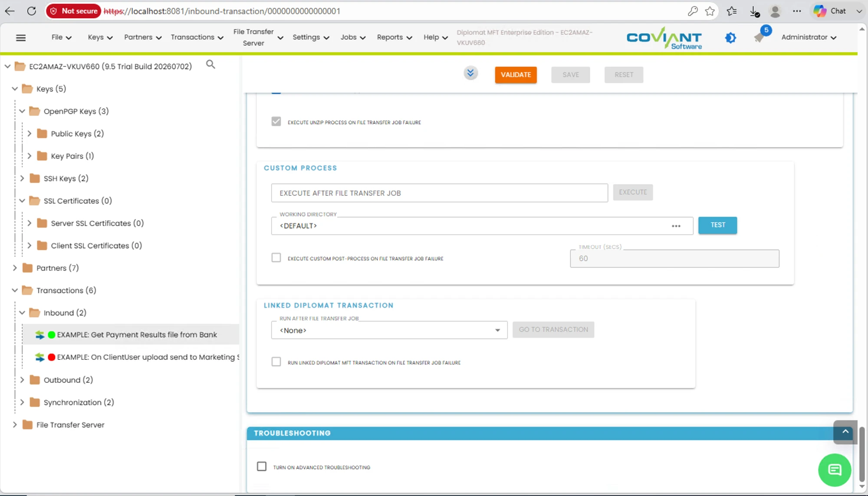Expand the Partners (7) tree folder
868x496 pixels.
point(15,268)
